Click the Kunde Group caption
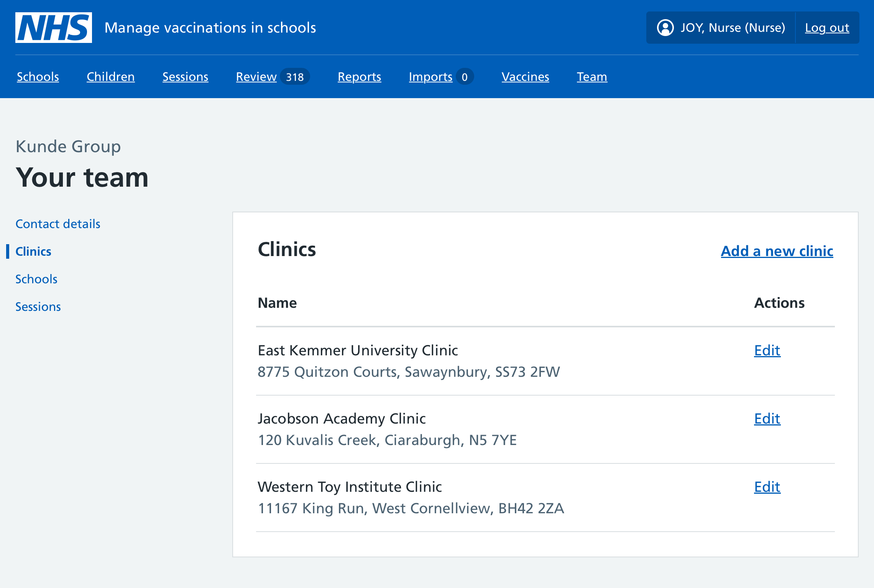Viewport: 874px width, 588px height. 68,146
